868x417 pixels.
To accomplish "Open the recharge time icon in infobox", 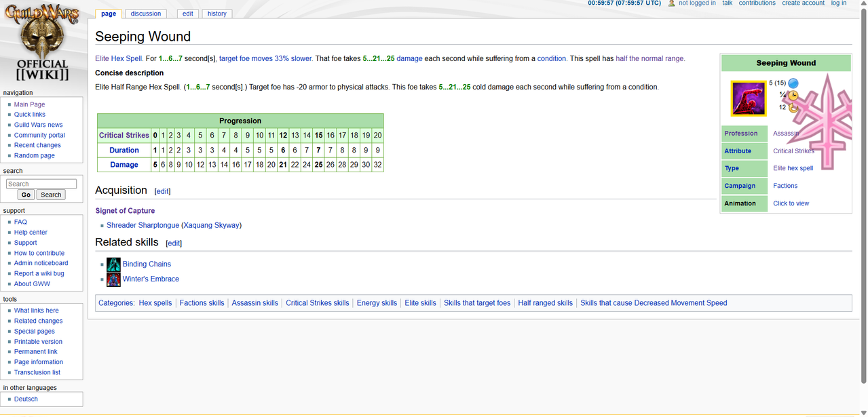I will 793,107.
